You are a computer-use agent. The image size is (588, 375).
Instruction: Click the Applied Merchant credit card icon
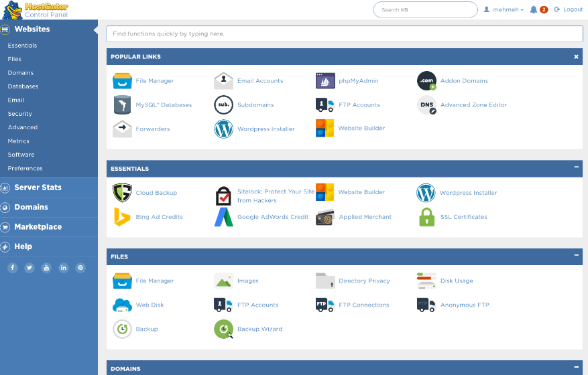pos(325,217)
